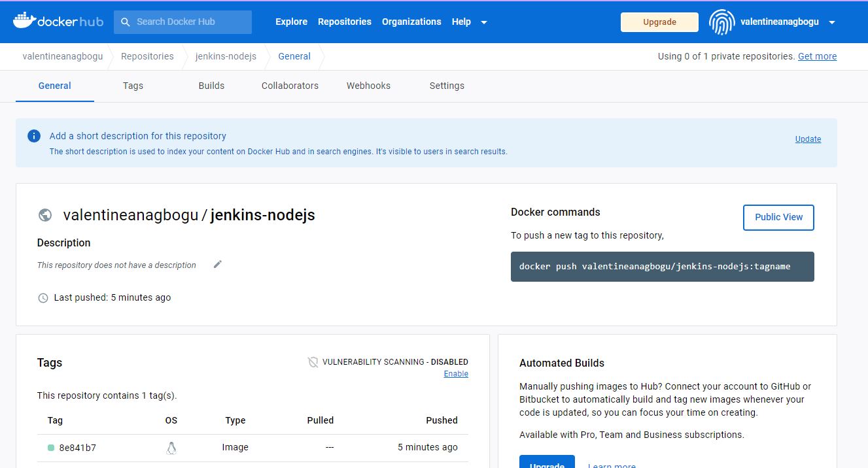868x468 pixels.
Task: Click the info icon in the description banner
Action: 33,136
